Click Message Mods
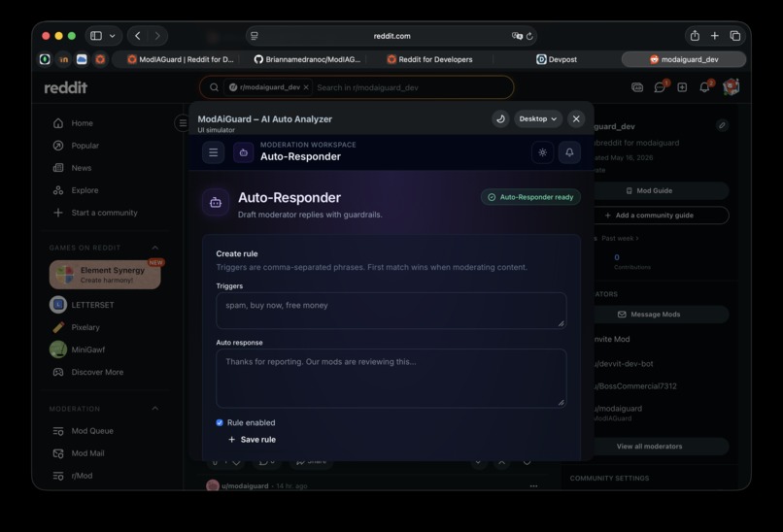Image resolution: width=783 pixels, height=532 pixels. 649,315
